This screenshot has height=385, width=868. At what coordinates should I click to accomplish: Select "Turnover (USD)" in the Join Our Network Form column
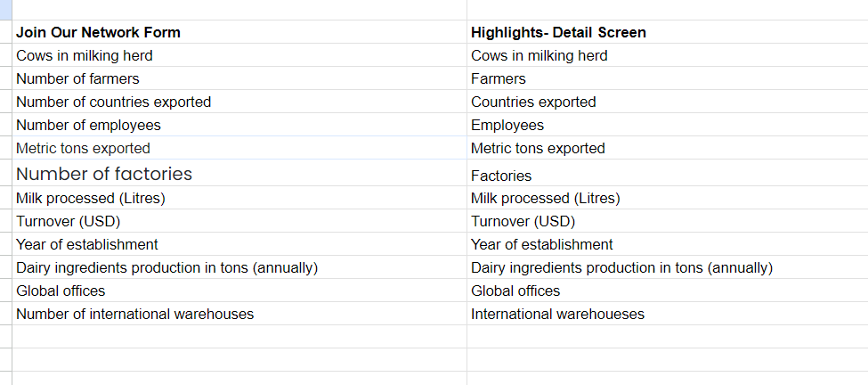click(x=68, y=221)
